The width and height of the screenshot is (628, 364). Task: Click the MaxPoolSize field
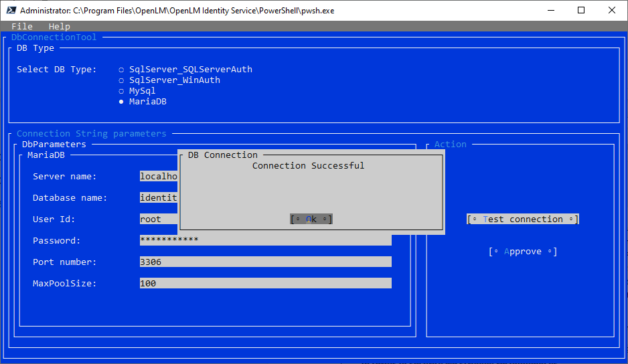265,284
